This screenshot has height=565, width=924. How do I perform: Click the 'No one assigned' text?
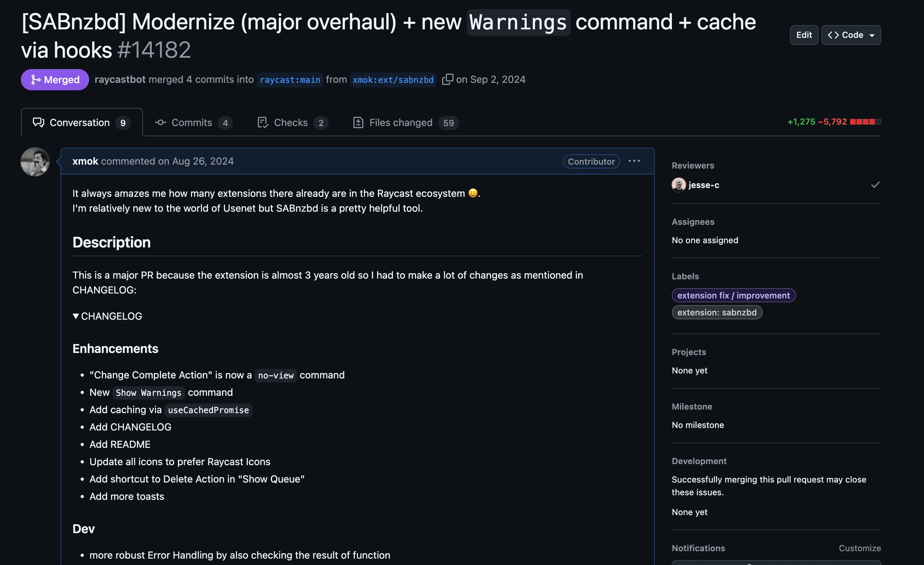click(705, 240)
